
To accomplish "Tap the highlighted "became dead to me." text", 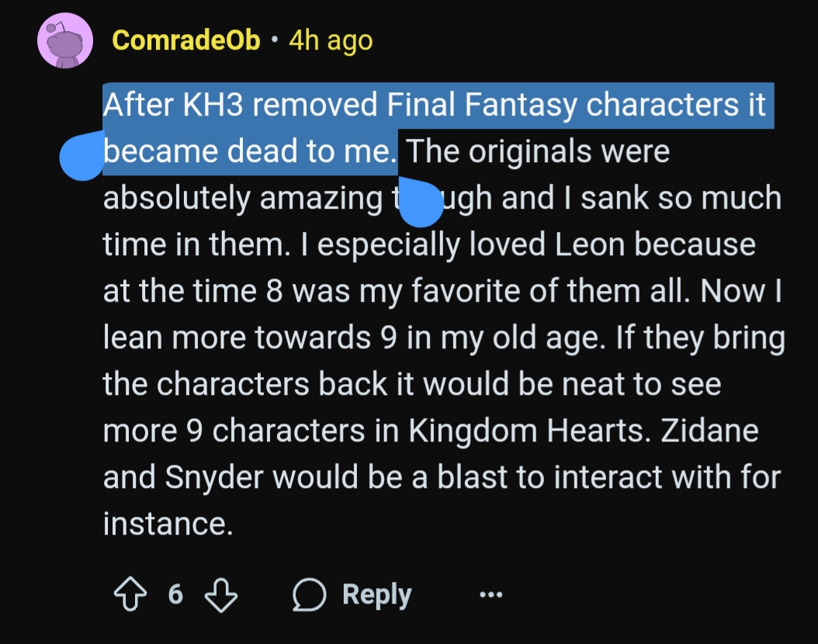I will click(250, 152).
